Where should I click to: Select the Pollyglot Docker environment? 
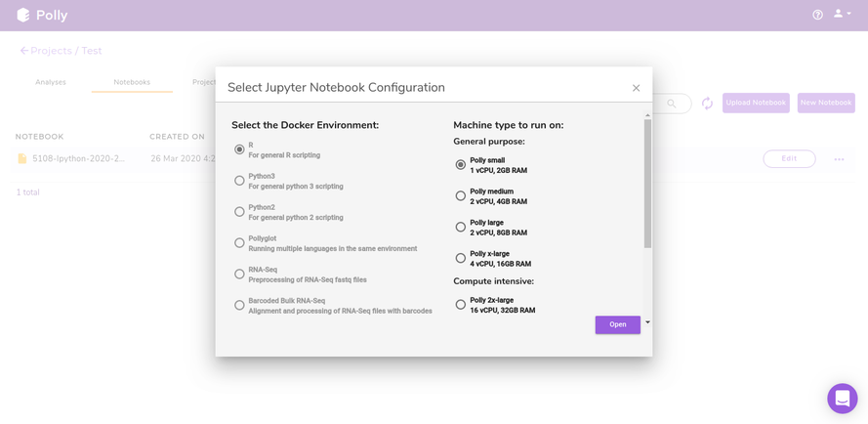coord(239,242)
